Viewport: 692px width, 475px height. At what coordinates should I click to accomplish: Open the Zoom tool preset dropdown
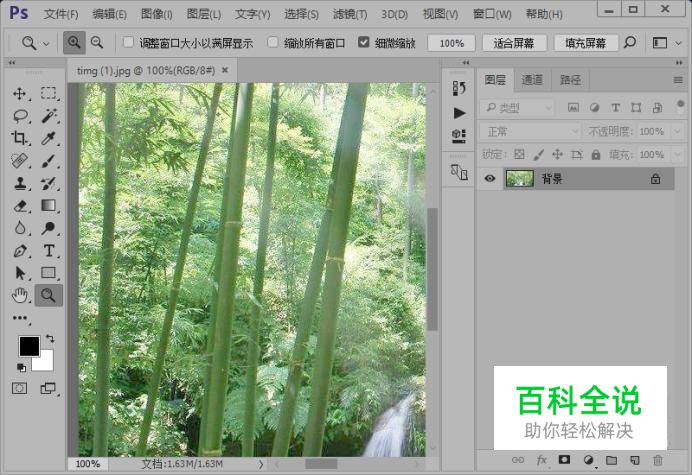46,43
